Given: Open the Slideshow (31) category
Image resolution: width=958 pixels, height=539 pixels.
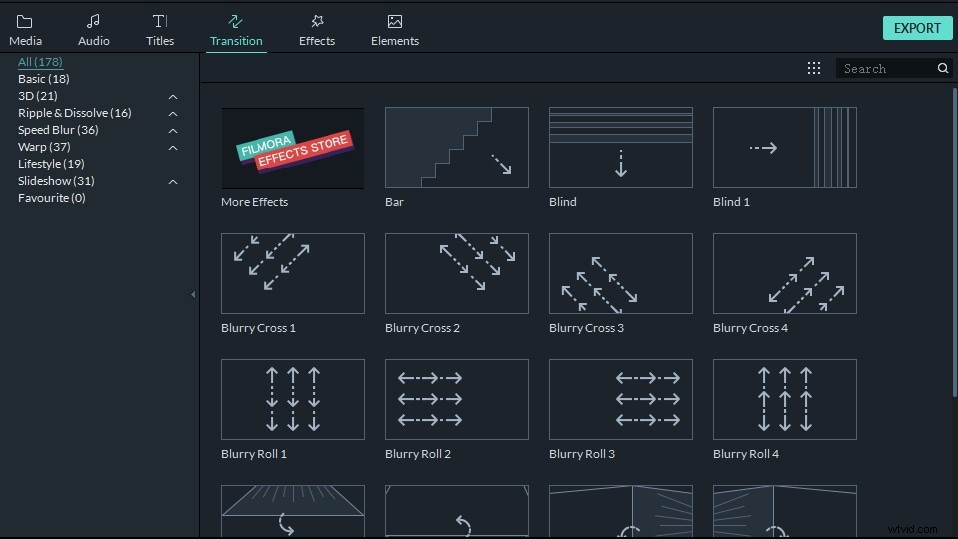Looking at the screenshot, I should point(56,181).
